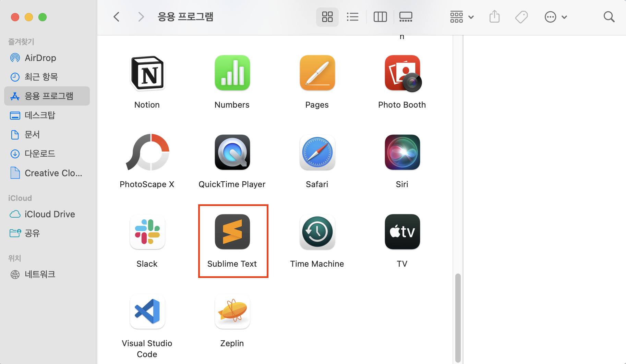The width and height of the screenshot is (626, 364).
Task: Open 데스크탑 in the sidebar
Action: click(47, 115)
